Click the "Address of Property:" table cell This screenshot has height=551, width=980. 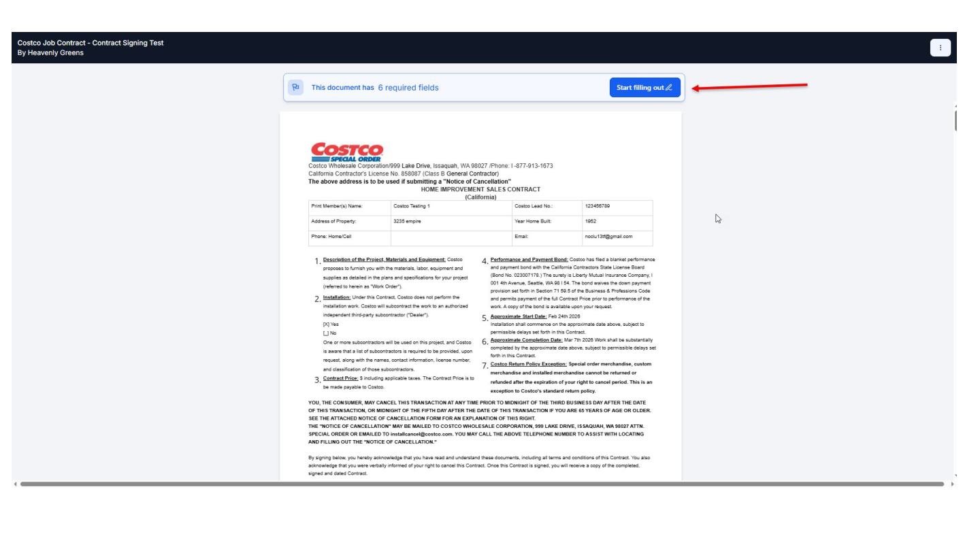tap(350, 223)
